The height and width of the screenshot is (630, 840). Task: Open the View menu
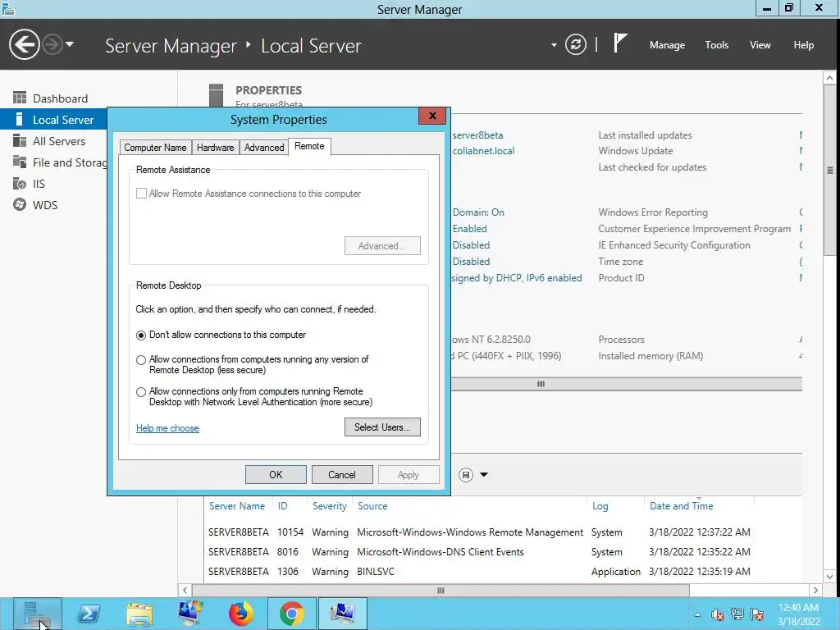pyautogui.click(x=760, y=45)
